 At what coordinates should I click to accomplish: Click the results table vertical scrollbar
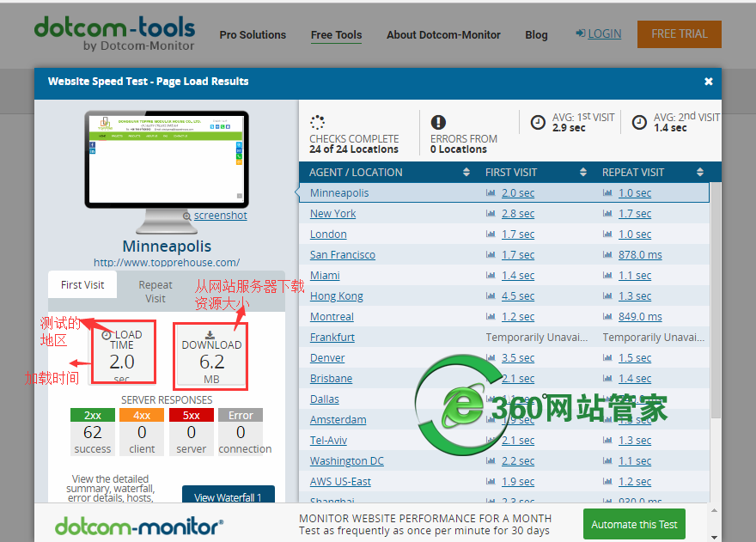point(716,300)
